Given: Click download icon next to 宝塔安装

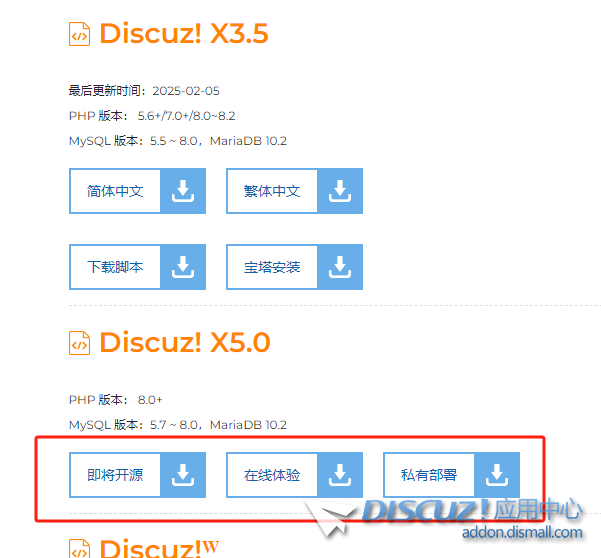Looking at the screenshot, I should tap(340, 267).
